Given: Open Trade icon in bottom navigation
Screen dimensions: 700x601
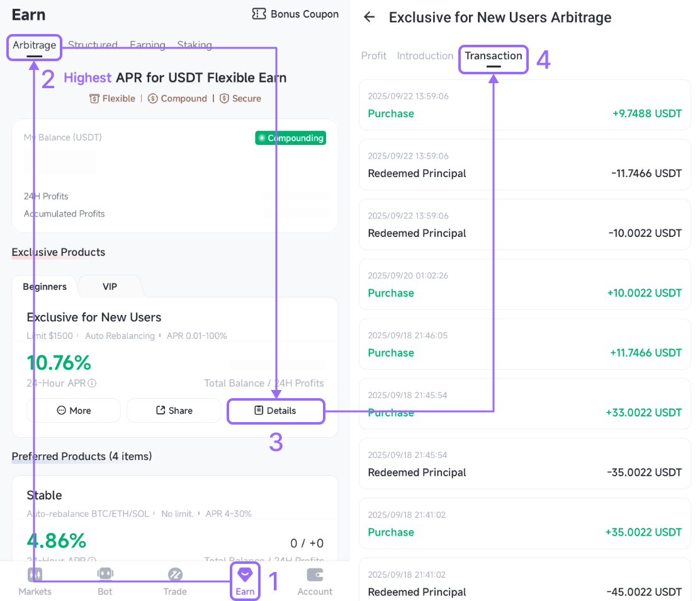Looking at the screenshot, I should (175, 575).
